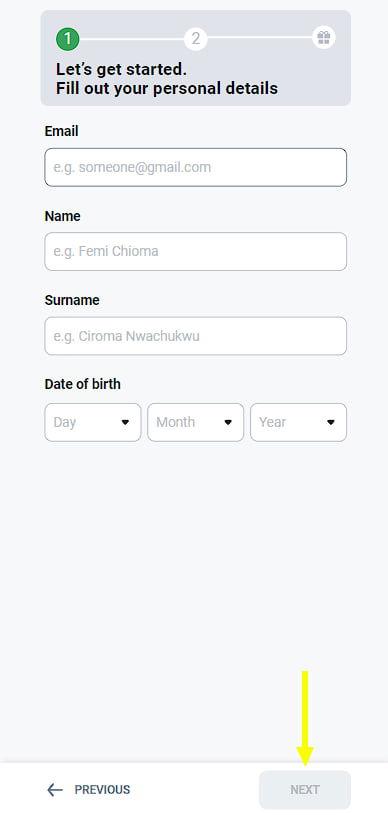Click the progress line between steps 1 and 2
The height and width of the screenshot is (815, 388).
(x=132, y=38)
